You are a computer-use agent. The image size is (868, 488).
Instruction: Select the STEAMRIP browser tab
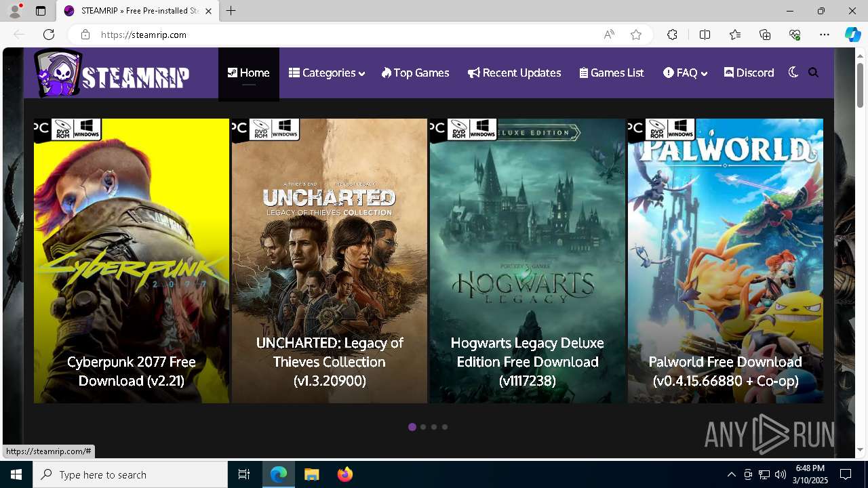[x=138, y=11]
